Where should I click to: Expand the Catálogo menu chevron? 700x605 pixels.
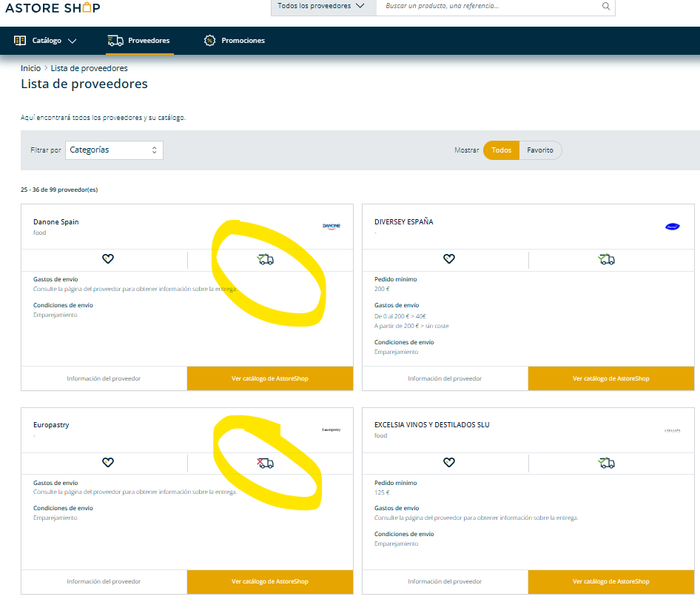72,41
